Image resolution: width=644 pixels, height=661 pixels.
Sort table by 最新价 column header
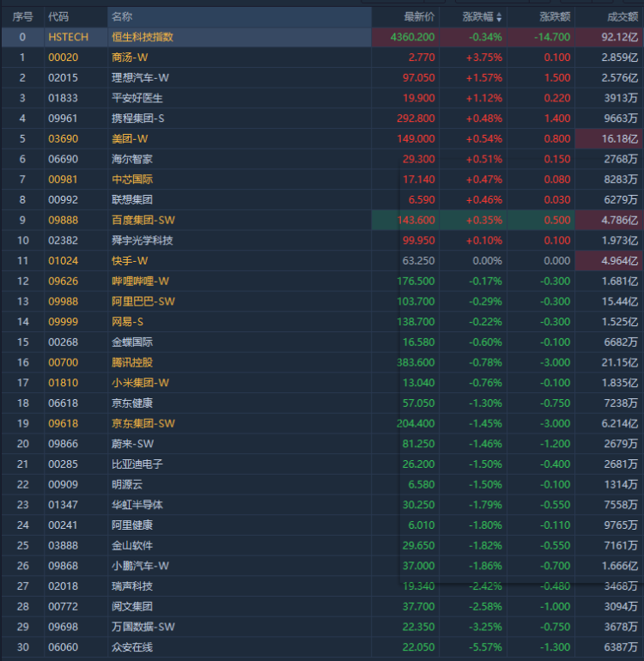click(419, 17)
